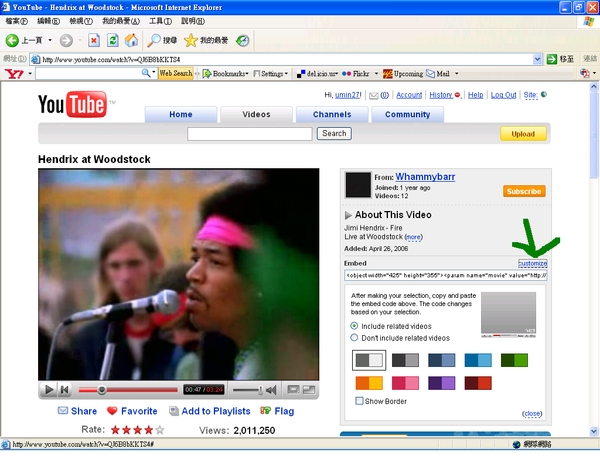Stop loading with the red X icon
This screenshot has height=469, width=600.
[x=94, y=40]
